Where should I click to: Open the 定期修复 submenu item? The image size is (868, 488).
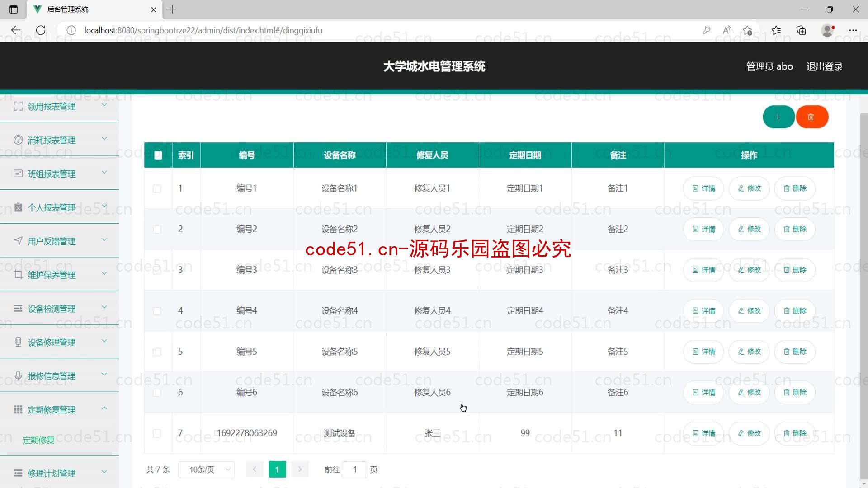coord(38,440)
